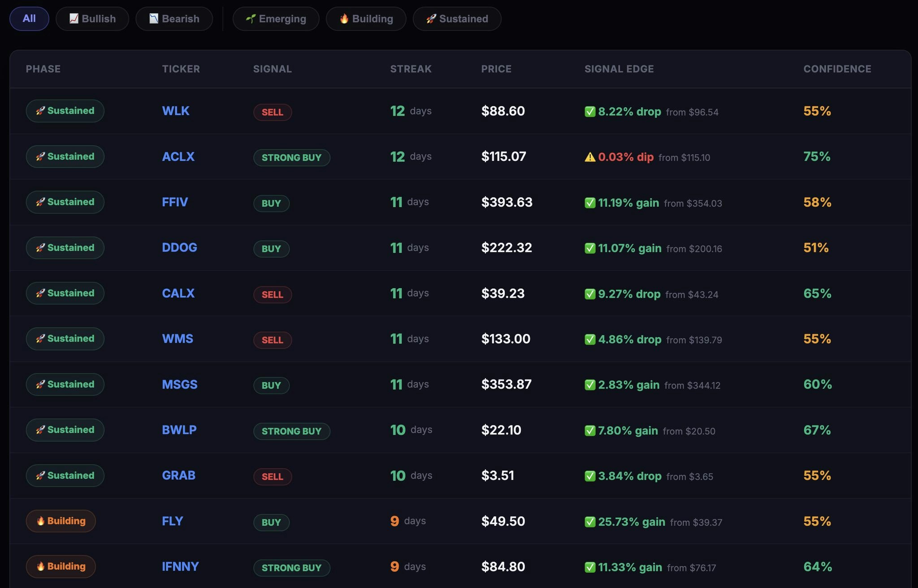This screenshot has height=588, width=918.
Task: Open the GRAB ticker link
Action: click(178, 476)
